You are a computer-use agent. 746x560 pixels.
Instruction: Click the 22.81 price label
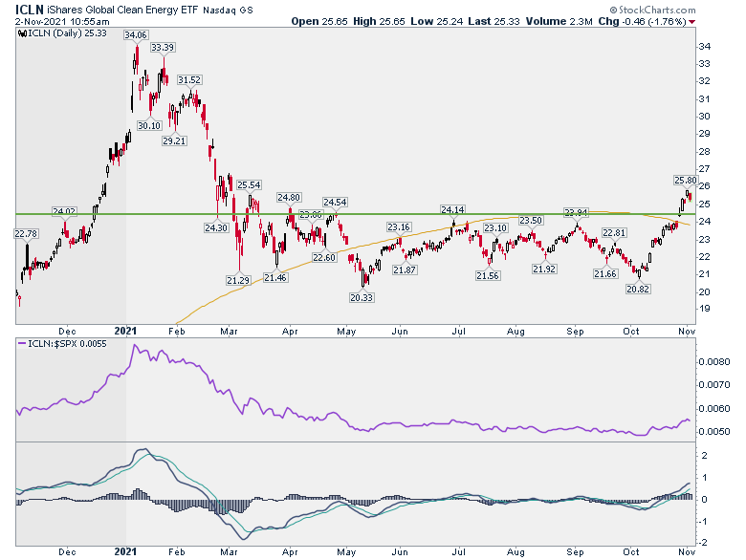point(614,232)
